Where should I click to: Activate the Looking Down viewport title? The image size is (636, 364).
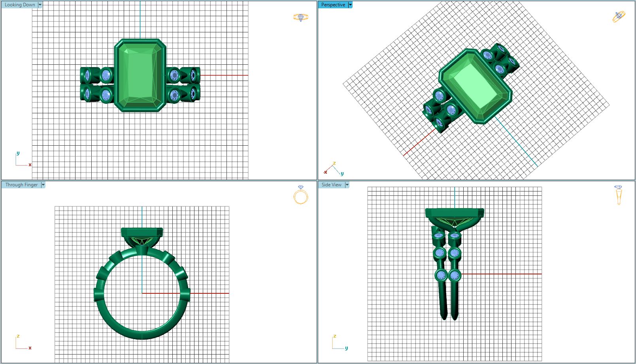(20, 5)
